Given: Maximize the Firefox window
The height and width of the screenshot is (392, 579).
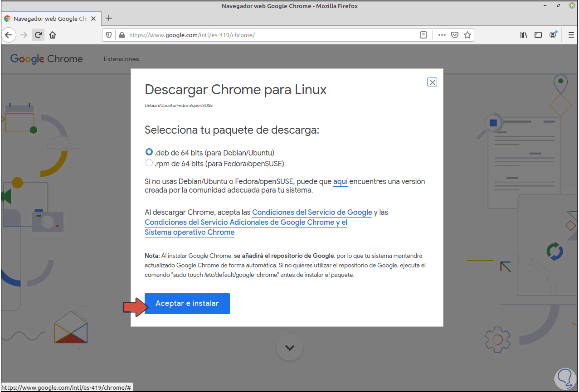Looking at the screenshot, I should click(x=560, y=6).
